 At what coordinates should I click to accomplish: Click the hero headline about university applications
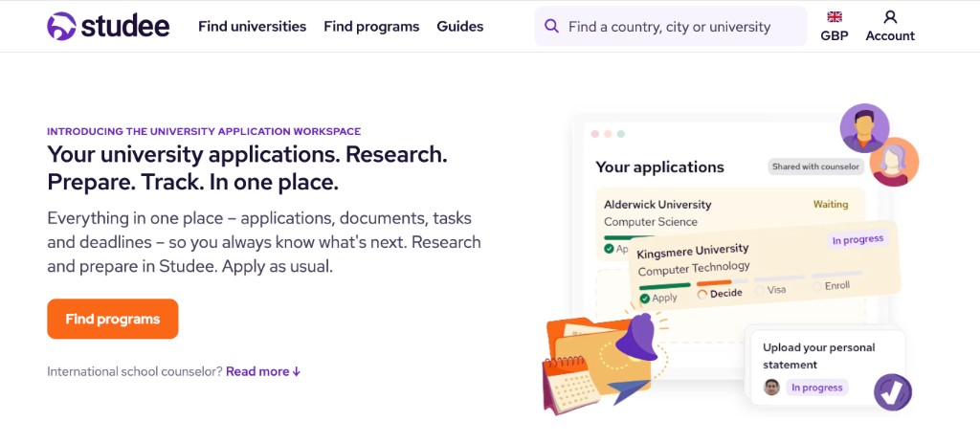coord(248,168)
